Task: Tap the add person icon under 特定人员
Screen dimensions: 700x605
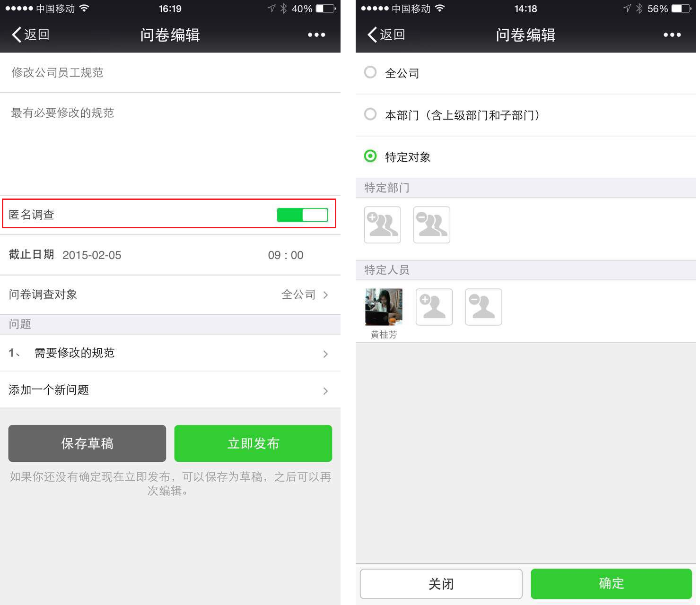Action: tap(434, 307)
